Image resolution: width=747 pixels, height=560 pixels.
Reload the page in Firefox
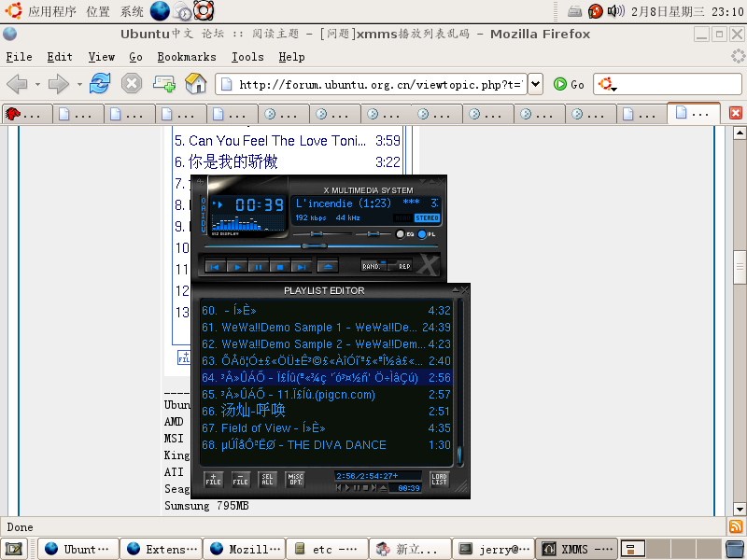coord(100,84)
